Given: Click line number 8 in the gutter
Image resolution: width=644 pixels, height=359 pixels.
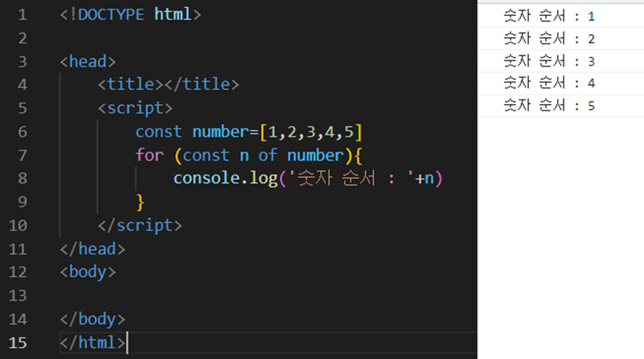Looking at the screenshot, I should (23, 178).
